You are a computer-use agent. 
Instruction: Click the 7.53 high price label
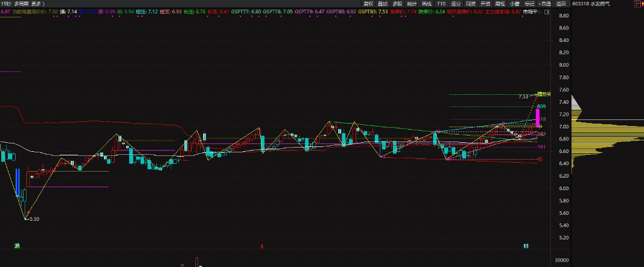523,97
